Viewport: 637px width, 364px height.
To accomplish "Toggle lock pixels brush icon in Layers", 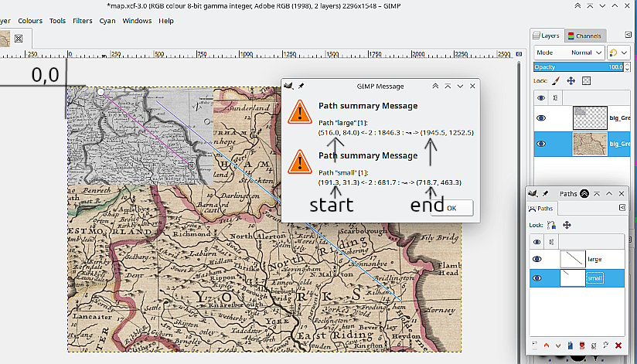I will coord(556,81).
